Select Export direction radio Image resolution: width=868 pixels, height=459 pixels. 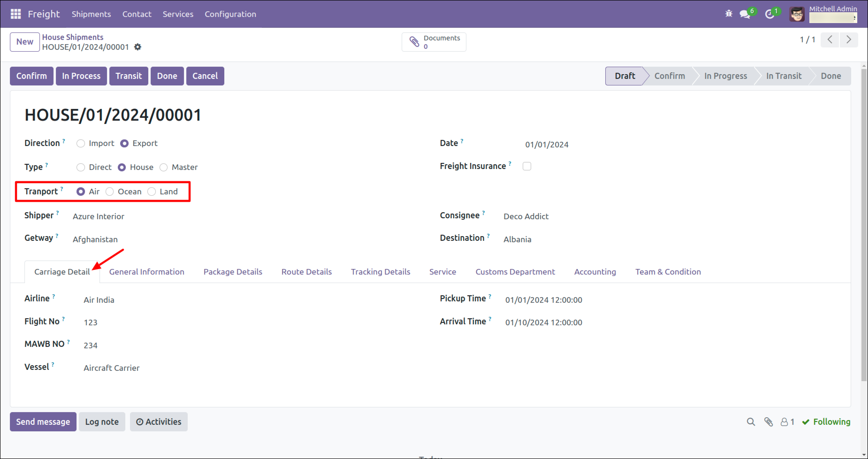click(x=124, y=144)
